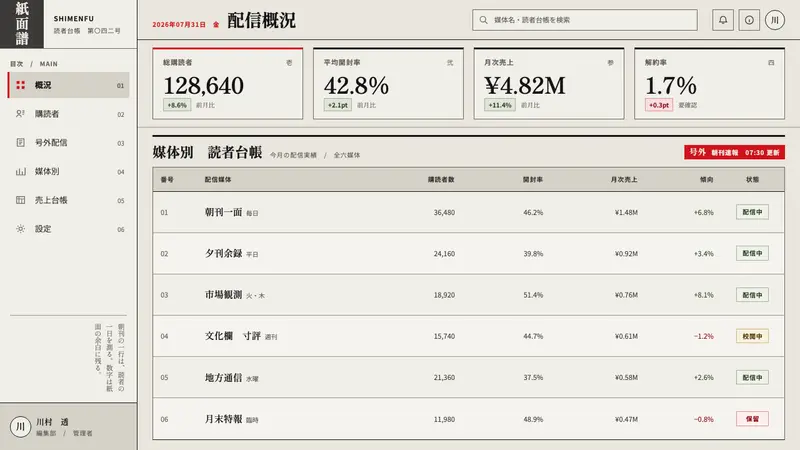Click open rate 51.4%

coord(533,295)
